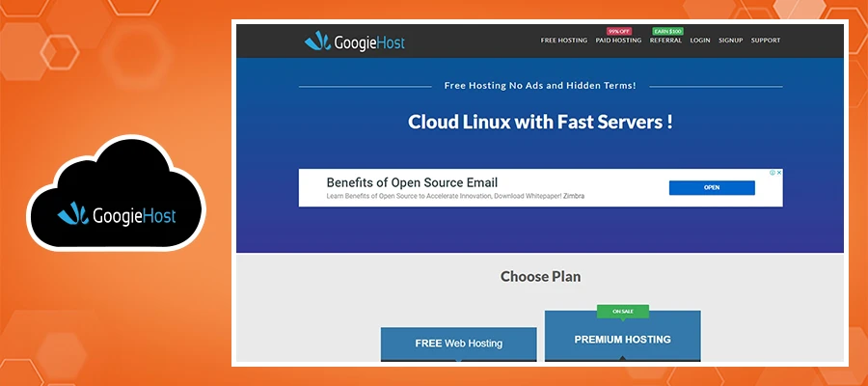The height and width of the screenshot is (386, 868).
Task: Click the ad info icon beside X
Action: pos(772,173)
